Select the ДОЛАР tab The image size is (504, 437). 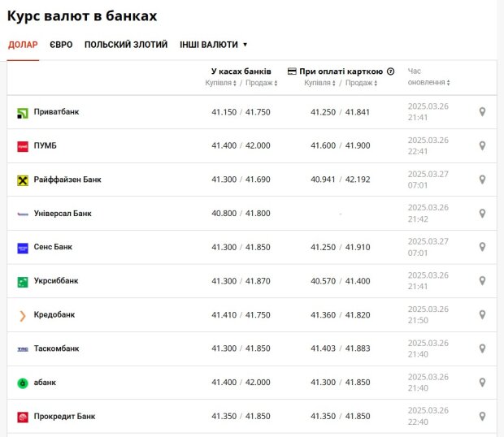coord(23,45)
